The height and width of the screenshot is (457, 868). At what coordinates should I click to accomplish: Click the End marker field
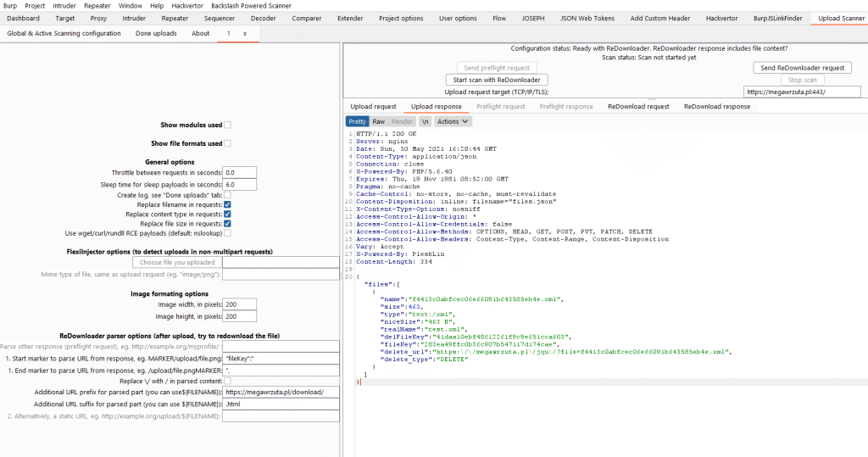[281, 371]
